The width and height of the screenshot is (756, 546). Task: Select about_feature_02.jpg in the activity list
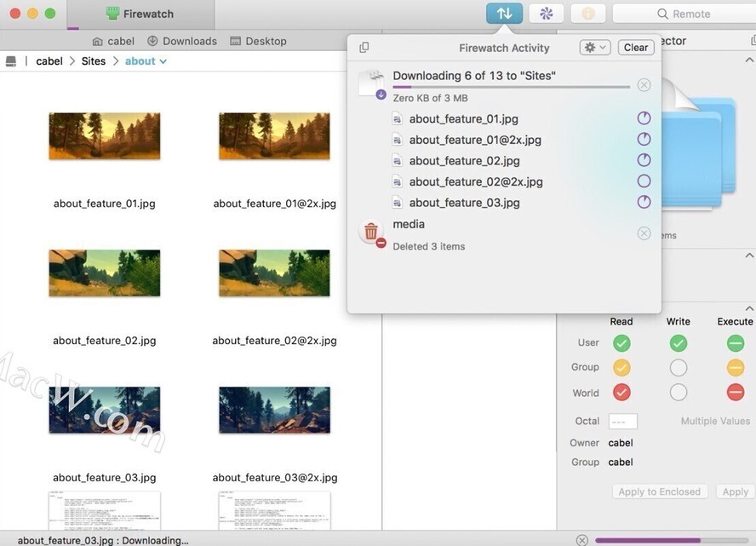pyautogui.click(x=464, y=161)
